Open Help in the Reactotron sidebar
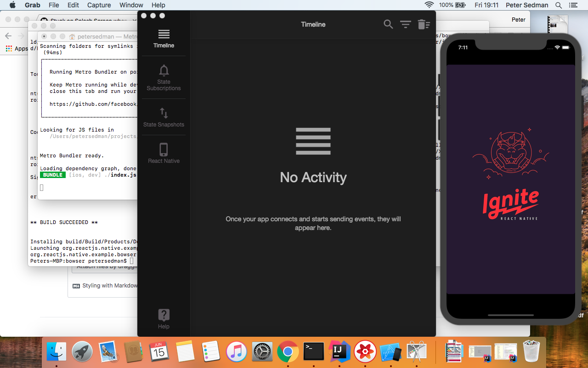The width and height of the screenshot is (588, 368). tap(164, 319)
